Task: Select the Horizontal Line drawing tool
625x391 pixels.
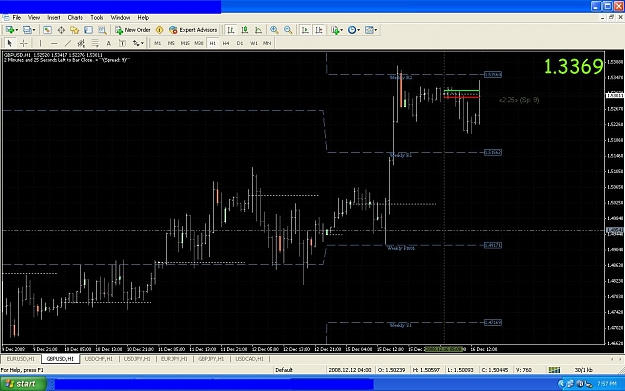Action: click(54, 43)
